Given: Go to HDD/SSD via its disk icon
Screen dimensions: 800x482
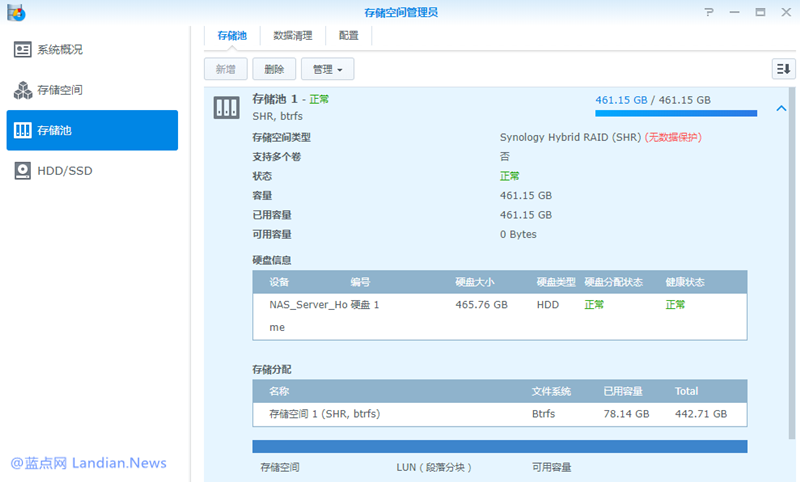Looking at the screenshot, I should (x=22, y=171).
